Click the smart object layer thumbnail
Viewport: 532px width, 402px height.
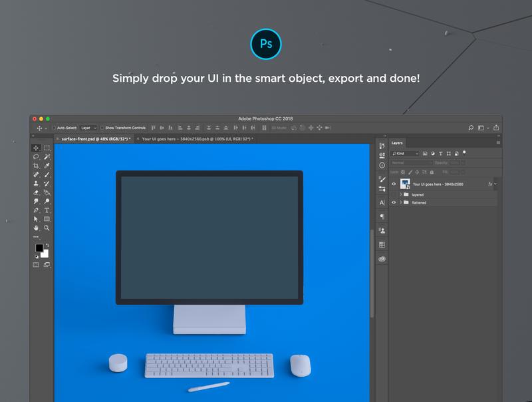click(x=404, y=184)
